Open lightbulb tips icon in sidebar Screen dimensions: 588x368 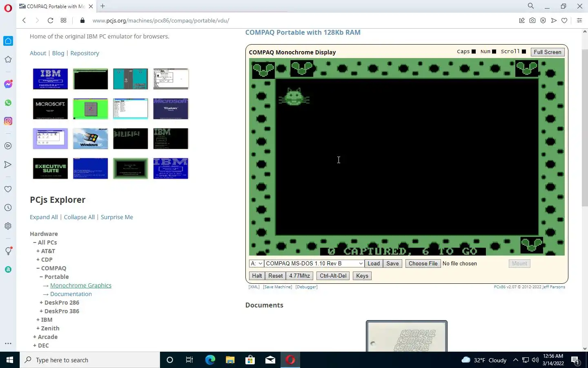click(x=8, y=251)
